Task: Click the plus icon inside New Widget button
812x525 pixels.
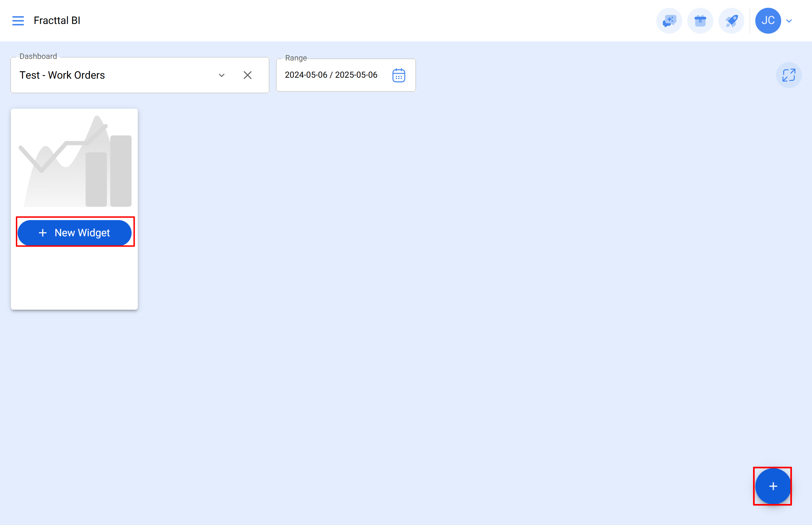Action: click(43, 232)
